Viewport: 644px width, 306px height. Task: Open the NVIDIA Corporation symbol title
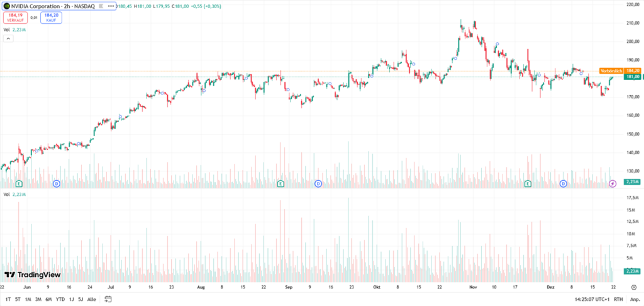53,6
